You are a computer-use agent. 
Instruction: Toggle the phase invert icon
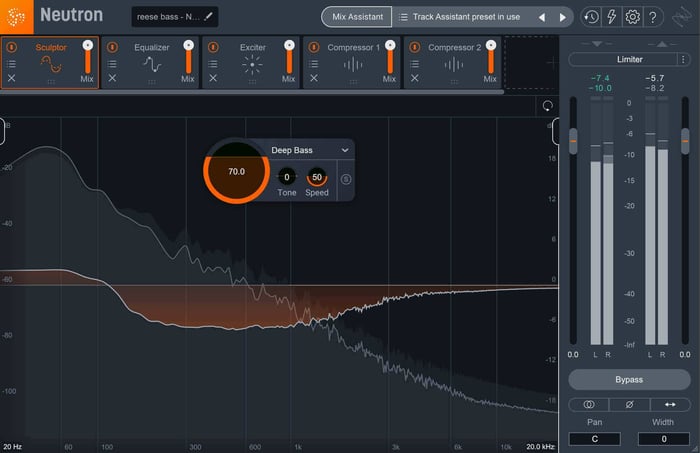(629, 404)
